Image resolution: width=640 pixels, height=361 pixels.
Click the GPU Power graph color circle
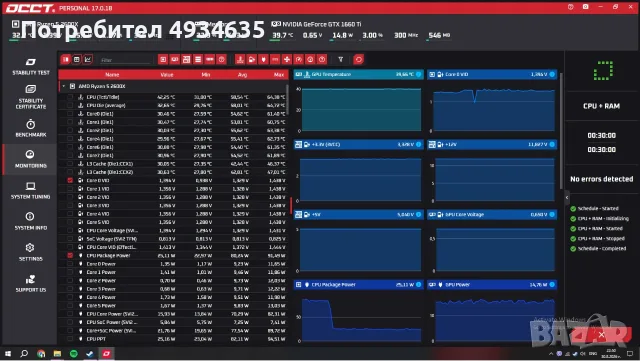point(552,285)
